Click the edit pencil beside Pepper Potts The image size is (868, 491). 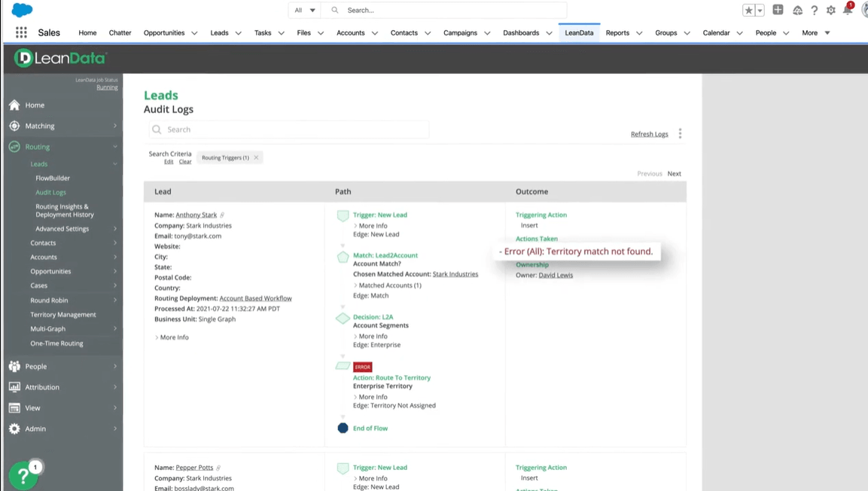[218, 468]
